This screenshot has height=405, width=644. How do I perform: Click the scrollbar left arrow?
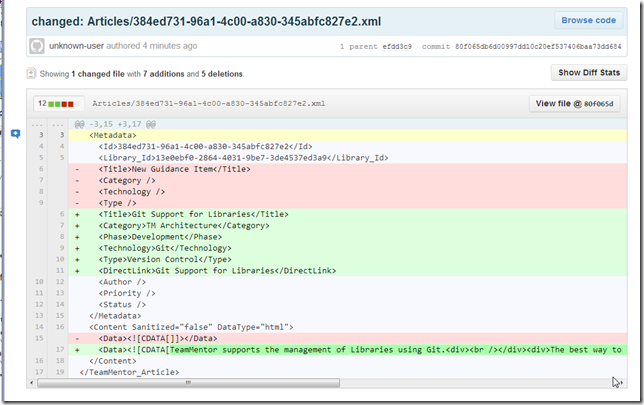pos(35,382)
